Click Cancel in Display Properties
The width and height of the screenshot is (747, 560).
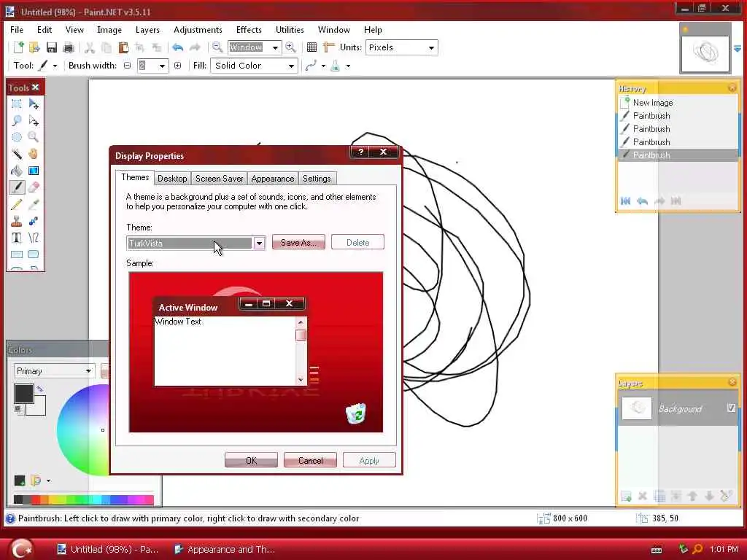click(310, 460)
